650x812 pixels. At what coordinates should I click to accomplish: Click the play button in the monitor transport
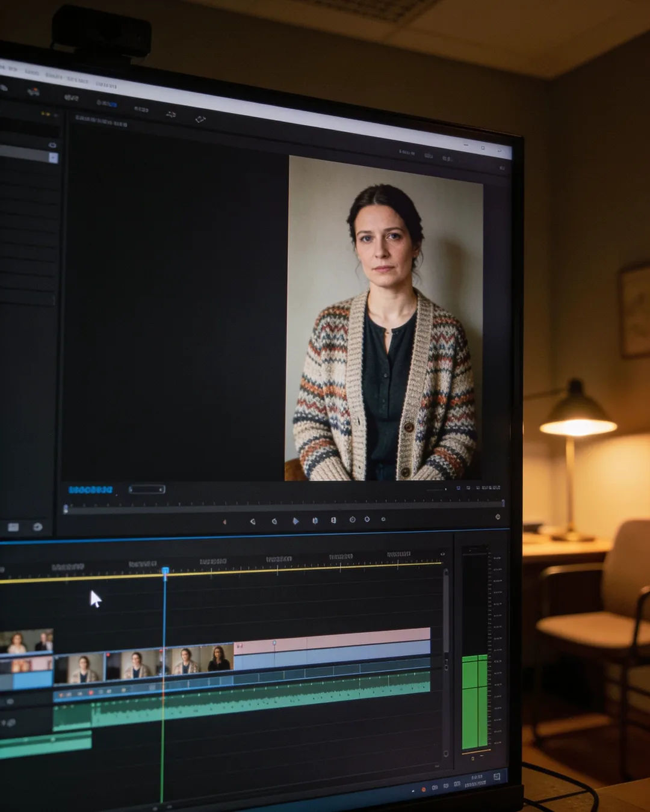tap(295, 521)
